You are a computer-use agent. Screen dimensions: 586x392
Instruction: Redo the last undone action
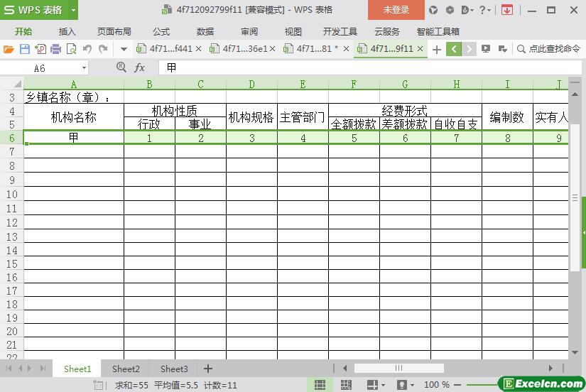pos(103,49)
